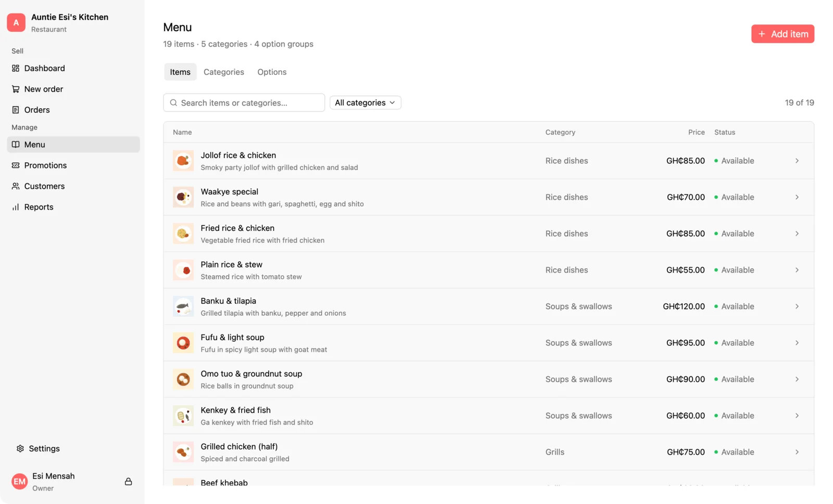Open Jollof rice & chicken thumbnail
Screen dimensions: 833x504
click(183, 161)
